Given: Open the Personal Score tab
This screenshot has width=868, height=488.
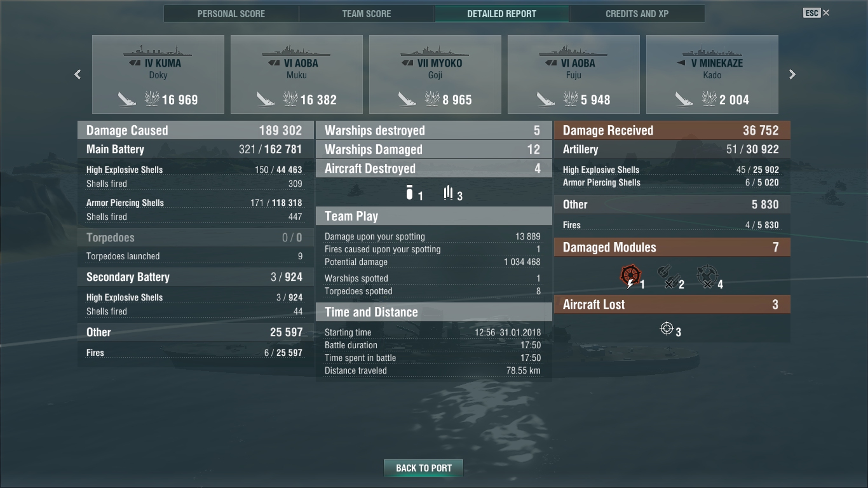Looking at the screenshot, I should point(231,13).
